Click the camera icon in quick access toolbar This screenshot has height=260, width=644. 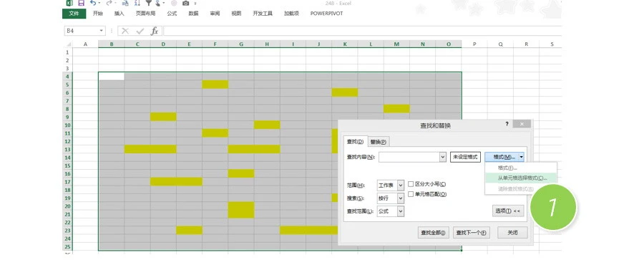[x=185, y=3]
